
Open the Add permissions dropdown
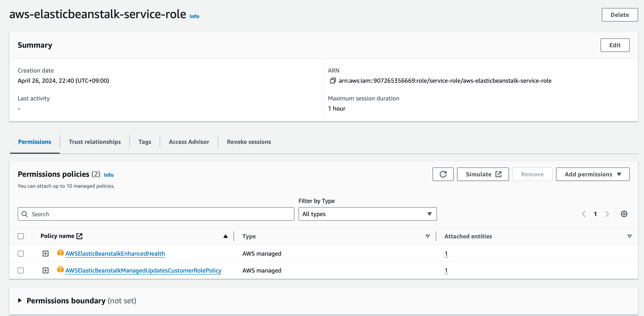pos(593,174)
